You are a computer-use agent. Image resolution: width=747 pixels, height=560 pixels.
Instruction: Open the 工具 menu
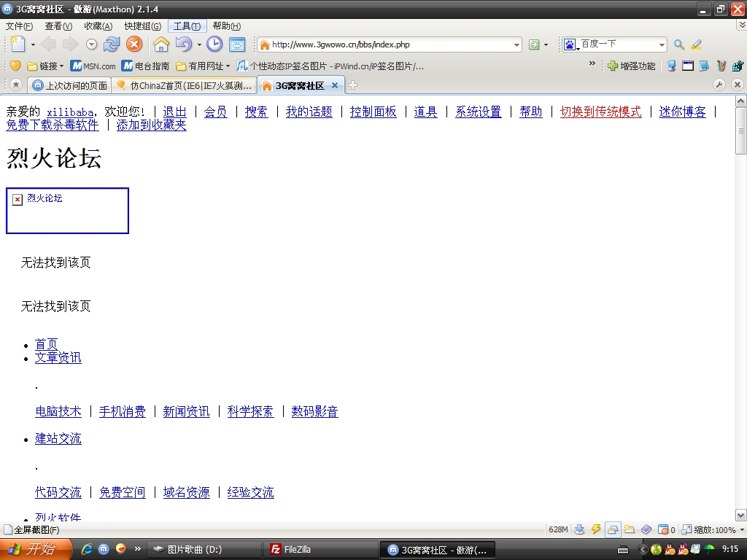(x=187, y=26)
